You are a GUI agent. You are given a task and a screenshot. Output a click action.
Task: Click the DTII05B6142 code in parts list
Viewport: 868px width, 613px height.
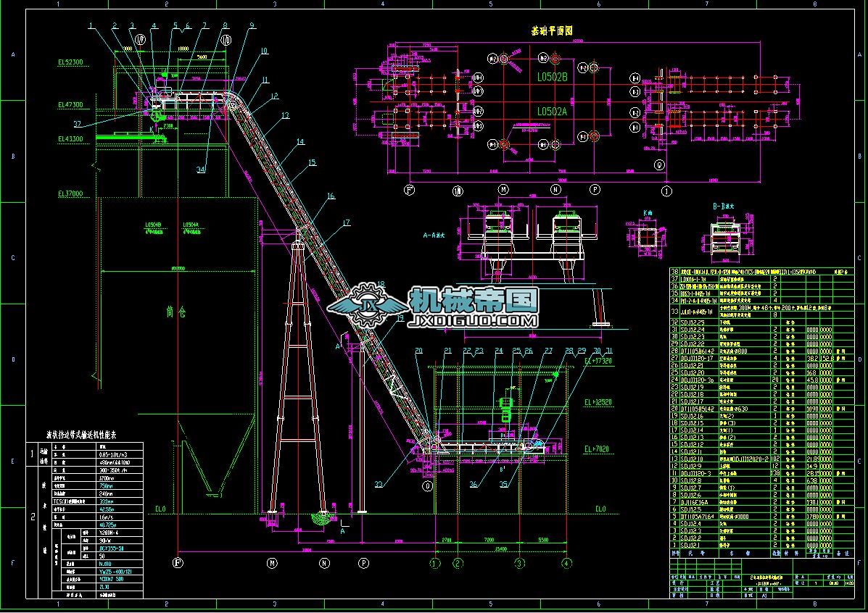(x=697, y=351)
